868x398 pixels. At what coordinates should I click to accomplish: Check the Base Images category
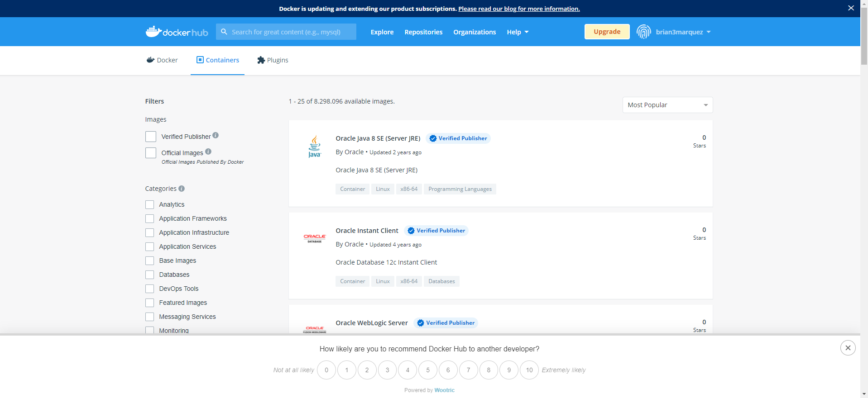pyautogui.click(x=149, y=261)
